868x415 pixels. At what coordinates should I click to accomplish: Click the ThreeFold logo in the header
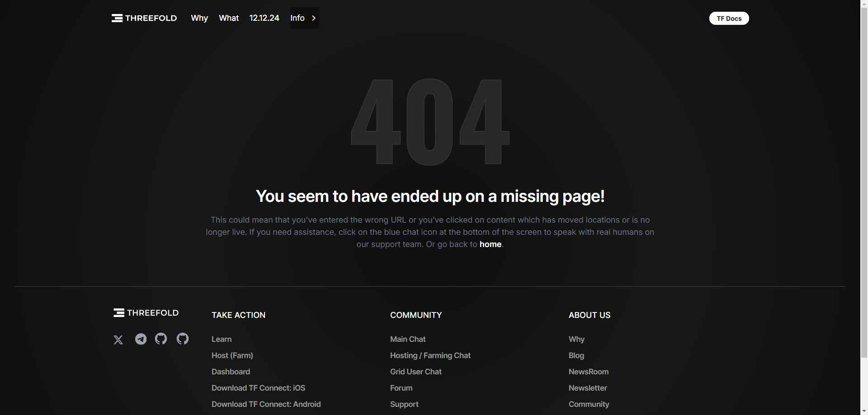144,18
